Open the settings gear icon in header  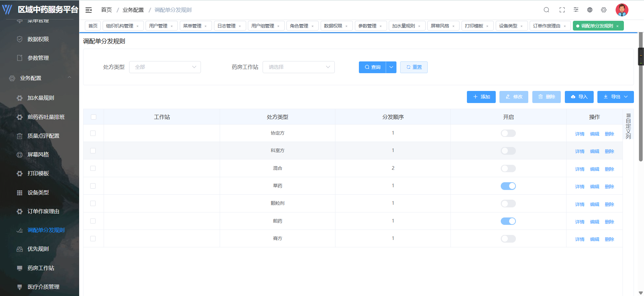click(x=604, y=10)
